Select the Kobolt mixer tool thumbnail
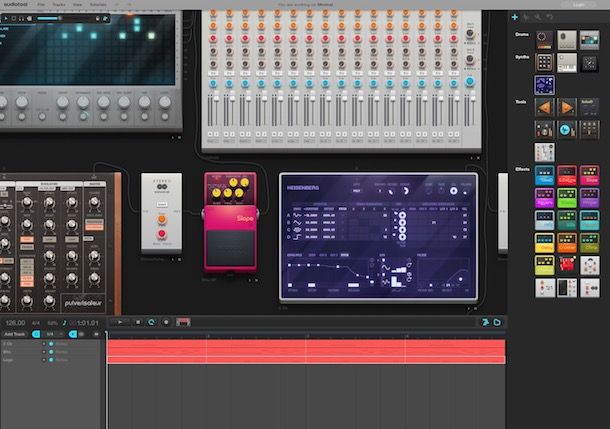This screenshot has width=610, height=429. point(589,107)
